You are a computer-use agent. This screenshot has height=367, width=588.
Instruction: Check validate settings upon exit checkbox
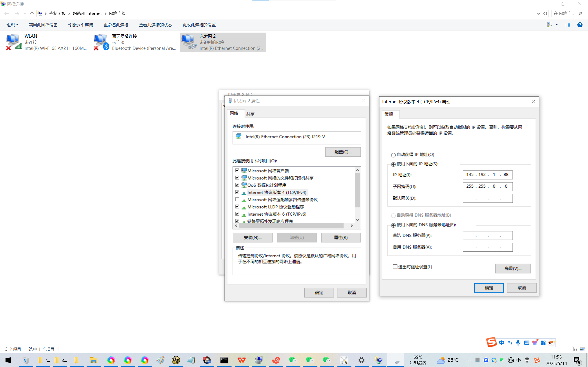coord(395,267)
